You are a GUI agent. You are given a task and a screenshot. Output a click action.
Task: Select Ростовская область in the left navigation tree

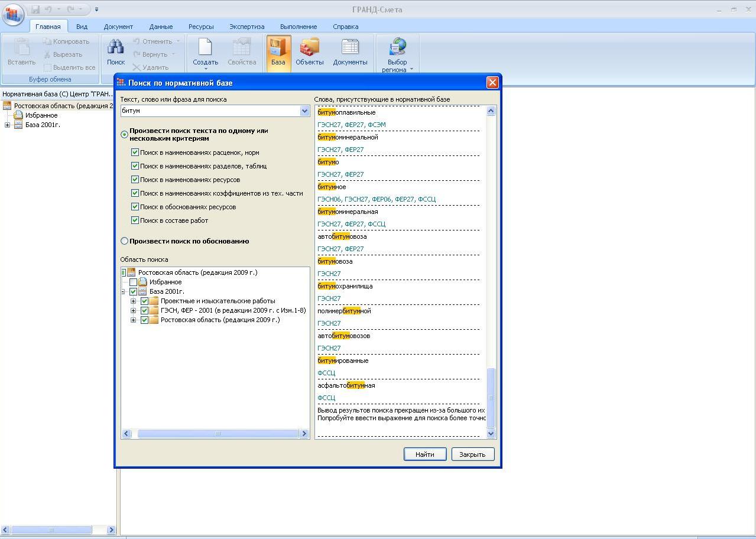63,106
